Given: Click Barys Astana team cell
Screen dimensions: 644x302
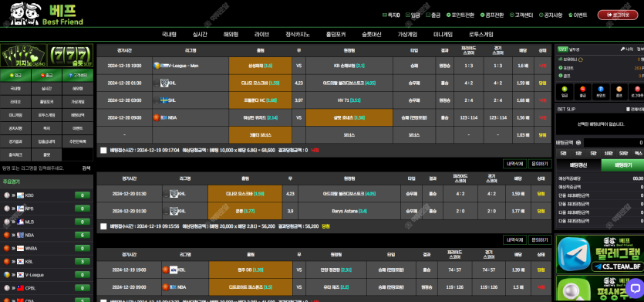Looking at the screenshot, I should (x=349, y=211).
